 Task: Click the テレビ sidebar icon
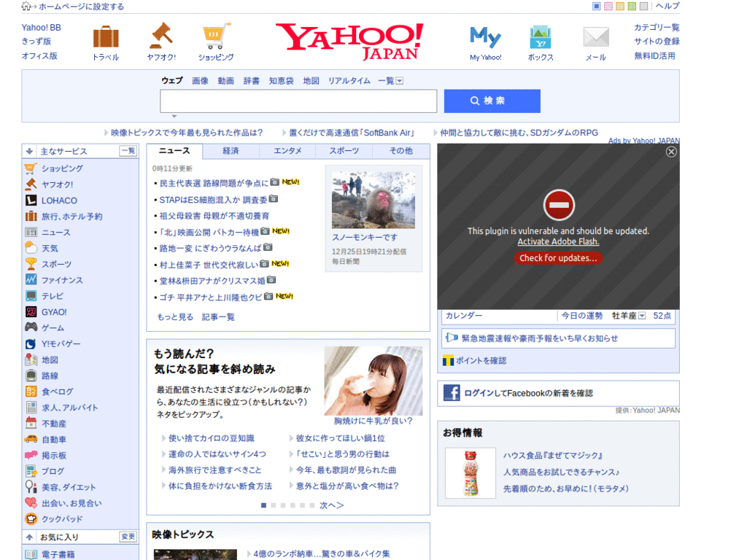(31, 296)
